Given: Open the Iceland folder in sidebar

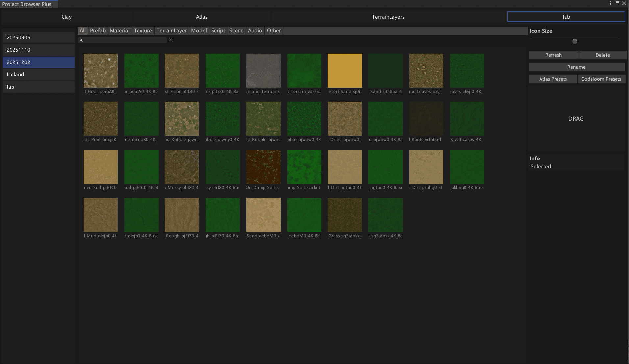Looking at the screenshot, I should 38,75.
